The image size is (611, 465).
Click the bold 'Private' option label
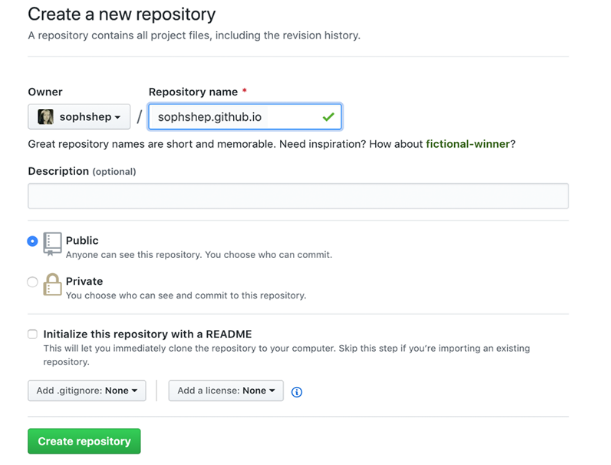pos(84,282)
